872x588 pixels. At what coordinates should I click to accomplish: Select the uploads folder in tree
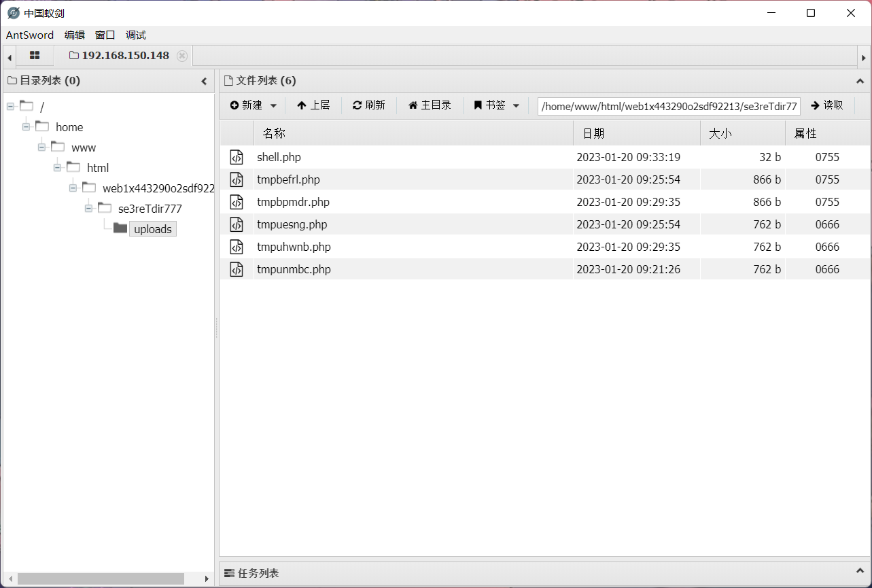[153, 229]
